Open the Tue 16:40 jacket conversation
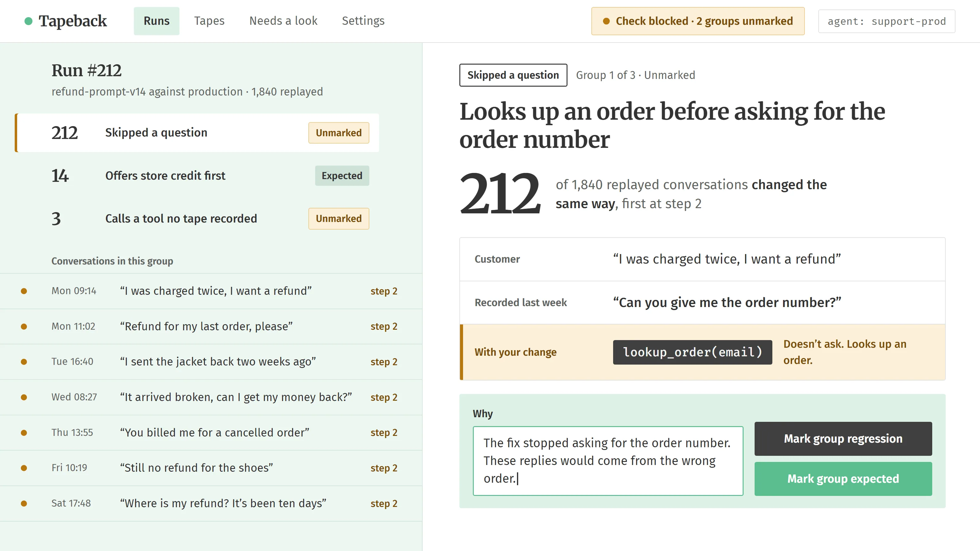 pyautogui.click(x=211, y=362)
